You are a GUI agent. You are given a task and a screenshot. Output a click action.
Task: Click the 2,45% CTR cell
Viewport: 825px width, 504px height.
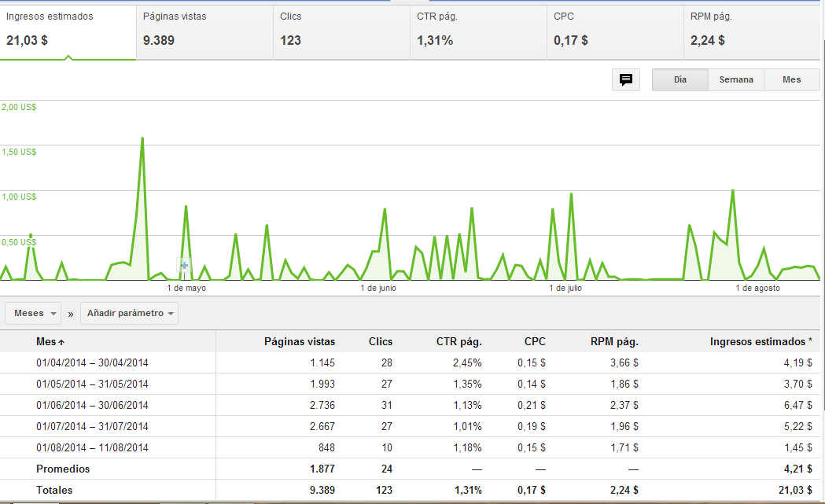pos(467,363)
